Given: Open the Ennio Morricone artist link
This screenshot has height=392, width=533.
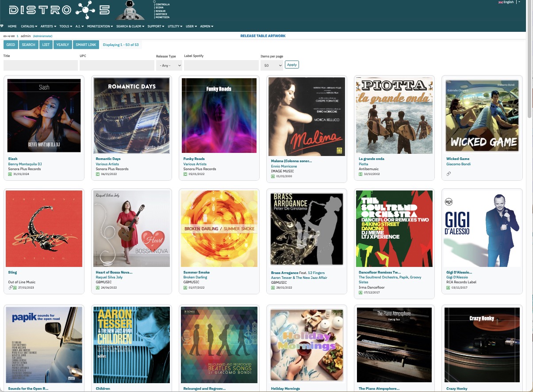Looking at the screenshot, I should 284,166.
